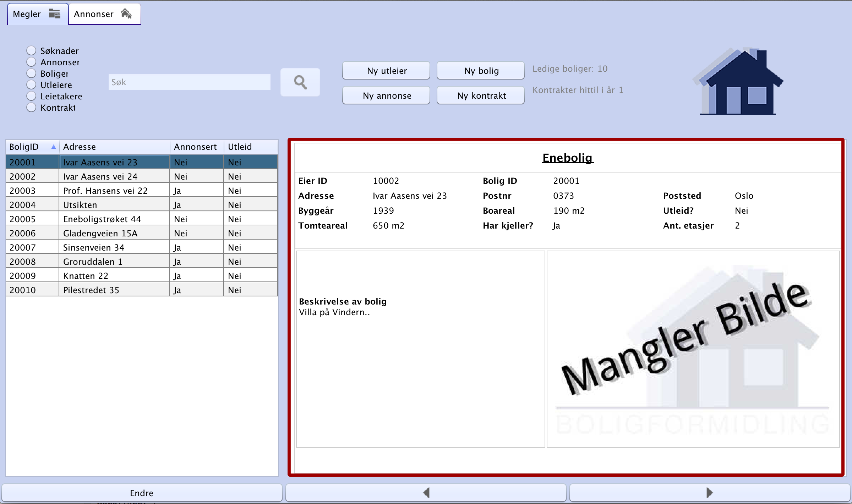Click BoligID cell 20005
Image resolution: width=852 pixels, height=504 pixels.
click(32, 219)
